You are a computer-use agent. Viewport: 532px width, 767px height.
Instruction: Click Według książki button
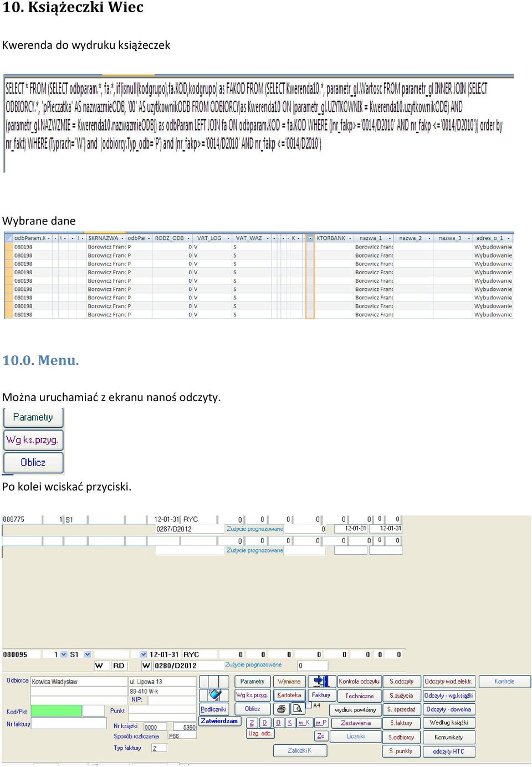point(448,722)
